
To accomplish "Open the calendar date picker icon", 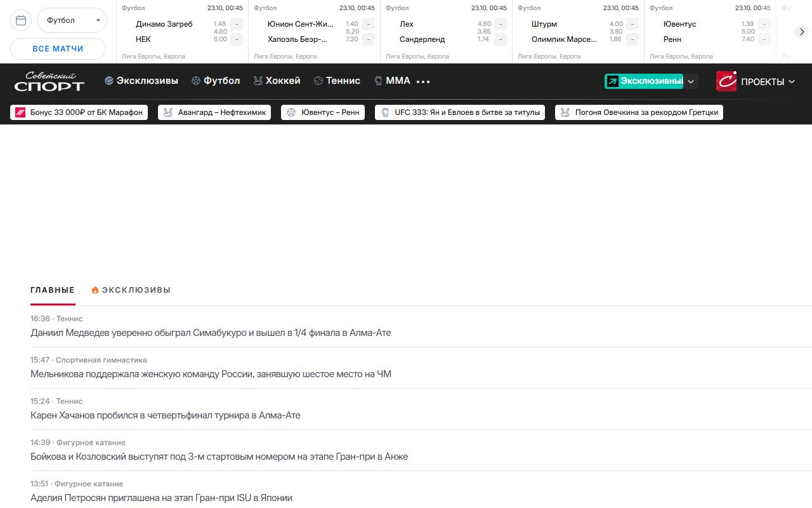I will [x=21, y=20].
